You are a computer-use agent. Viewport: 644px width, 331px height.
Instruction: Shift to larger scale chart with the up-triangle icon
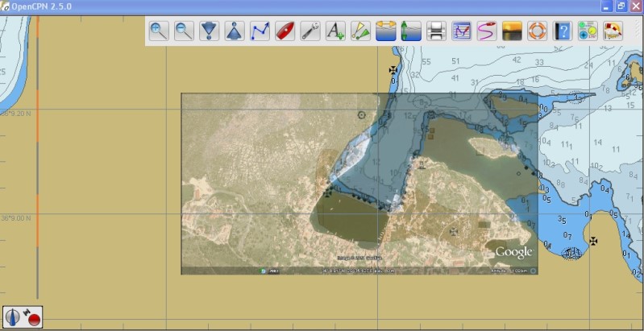pyautogui.click(x=235, y=31)
